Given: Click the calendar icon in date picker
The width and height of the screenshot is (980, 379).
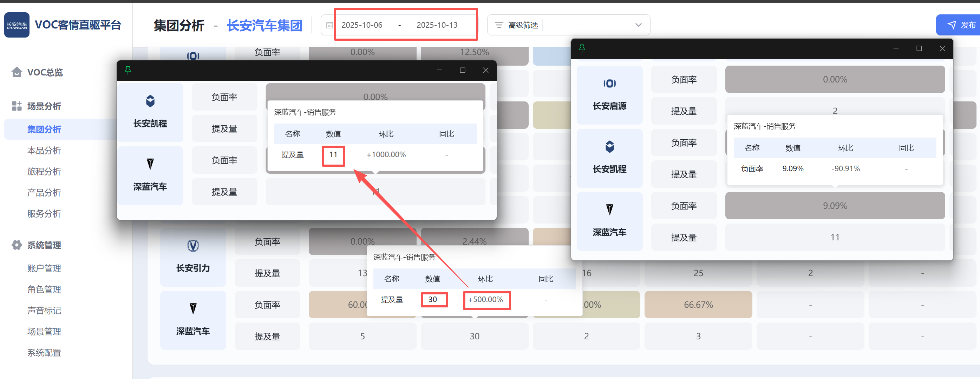Looking at the screenshot, I should pyautogui.click(x=329, y=25).
